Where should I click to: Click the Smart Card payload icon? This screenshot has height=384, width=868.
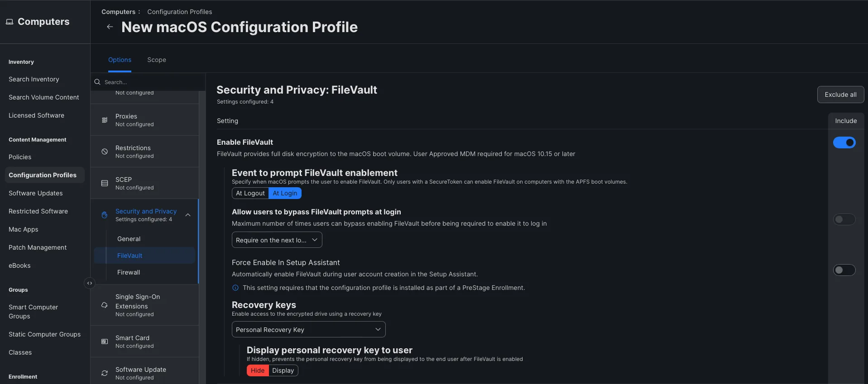105,342
